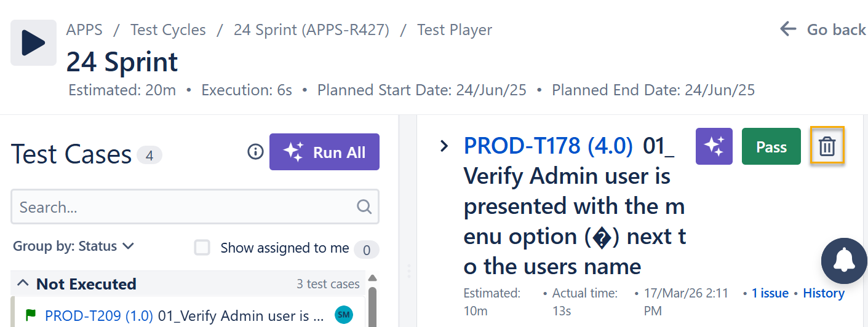Screen dimensions: 868x327
Task: Click the Test Player play icon
Action: point(33,42)
